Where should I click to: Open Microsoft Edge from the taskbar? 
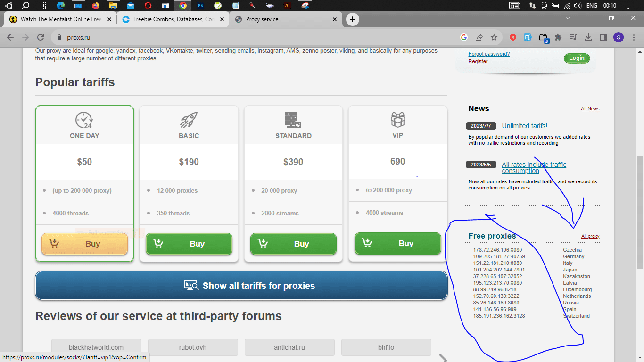click(x=61, y=6)
